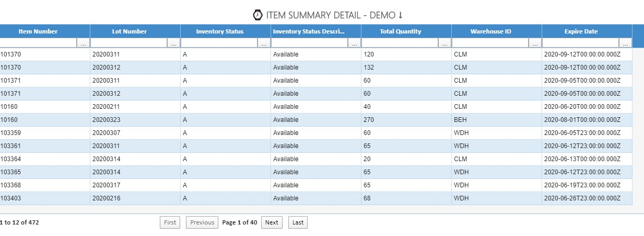Viewport: 644px width, 236px height.
Task: Click the download arrow after DEMO
Action: pyautogui.click(x=401, y=15)
